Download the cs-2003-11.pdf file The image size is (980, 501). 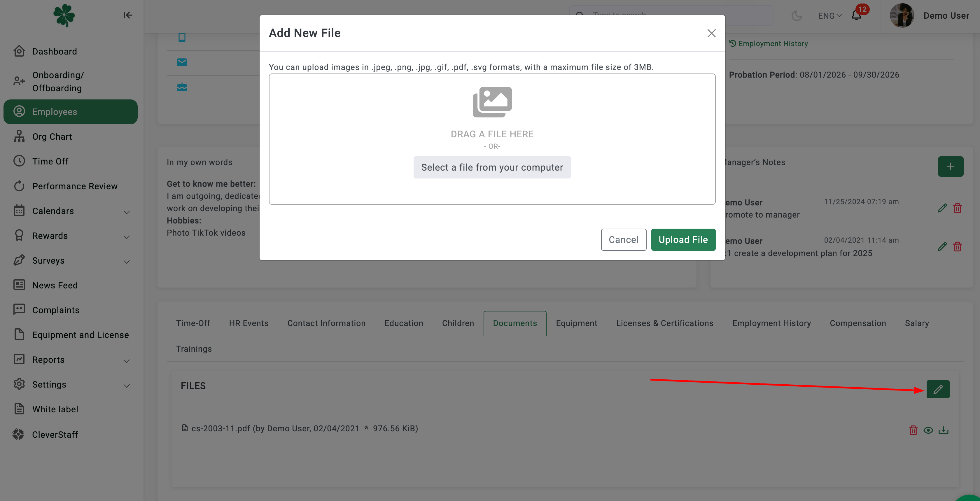(944, 430)
